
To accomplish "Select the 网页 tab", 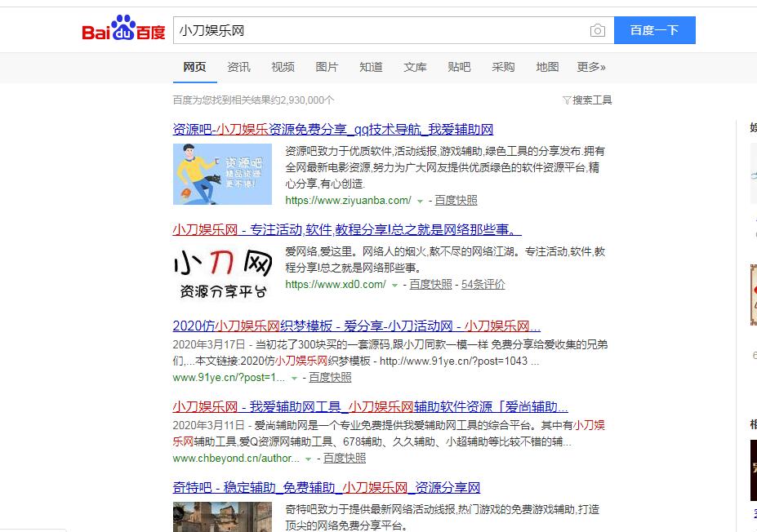I will click(x=194, y=67).
